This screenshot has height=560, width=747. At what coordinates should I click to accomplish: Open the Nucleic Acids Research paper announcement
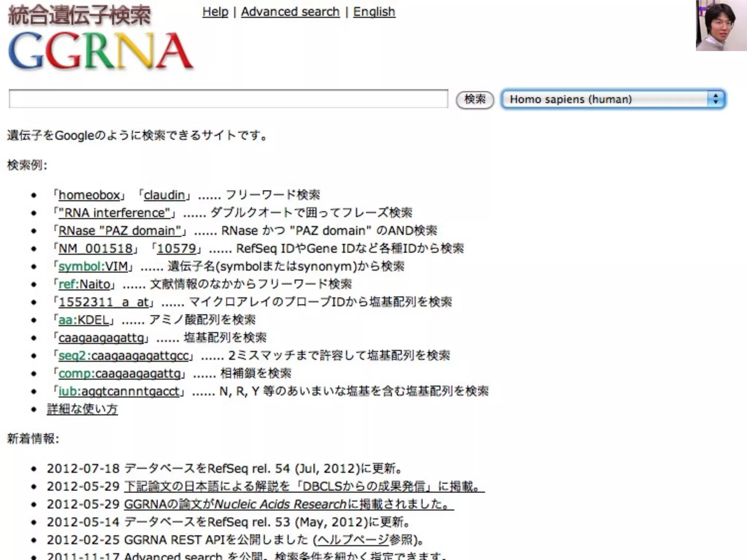(x=288, y=504)
